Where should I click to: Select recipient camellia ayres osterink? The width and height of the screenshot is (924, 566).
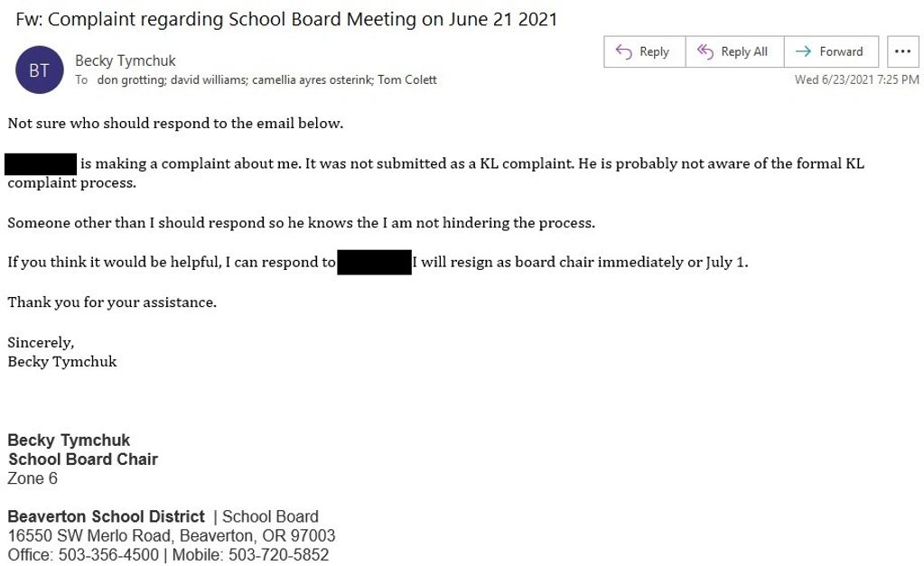(311, 80)
